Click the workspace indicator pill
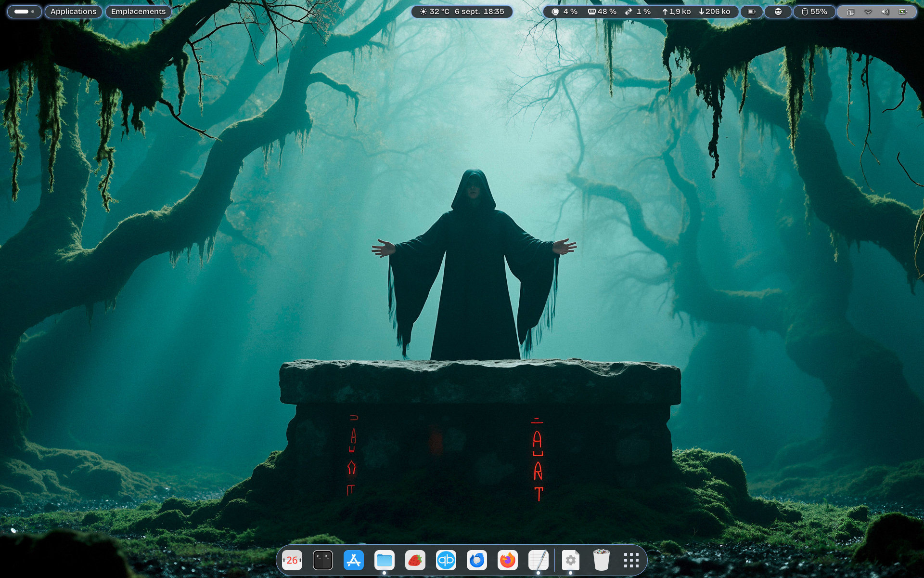 pyautogui.click(x=24, y=12)
